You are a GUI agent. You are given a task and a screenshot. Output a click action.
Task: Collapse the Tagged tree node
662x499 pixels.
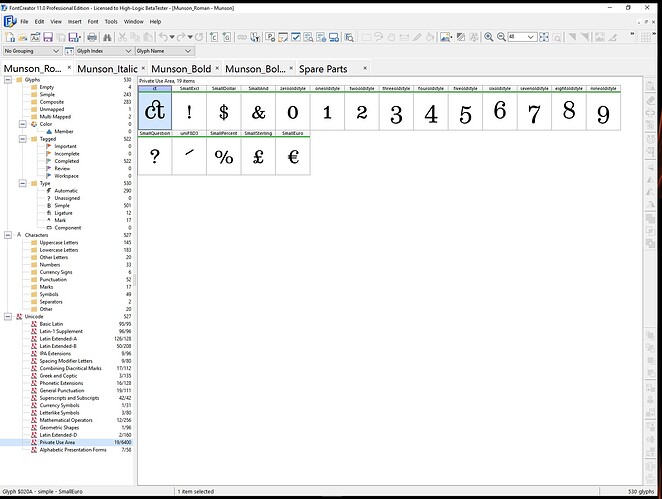tap(22, 139)
